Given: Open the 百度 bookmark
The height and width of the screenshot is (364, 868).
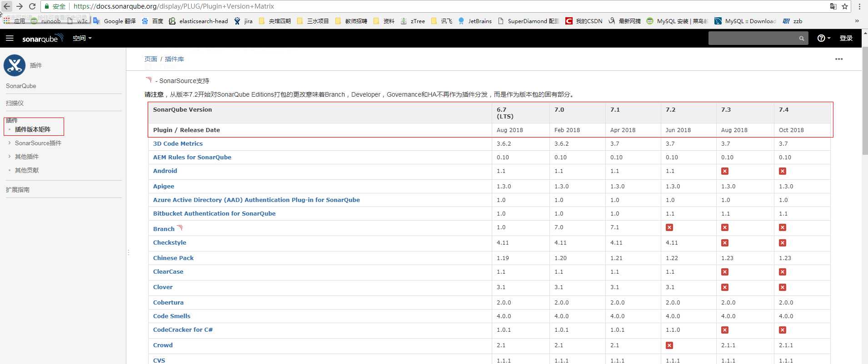Looking at the screenshot, I should tap(152, 21).
